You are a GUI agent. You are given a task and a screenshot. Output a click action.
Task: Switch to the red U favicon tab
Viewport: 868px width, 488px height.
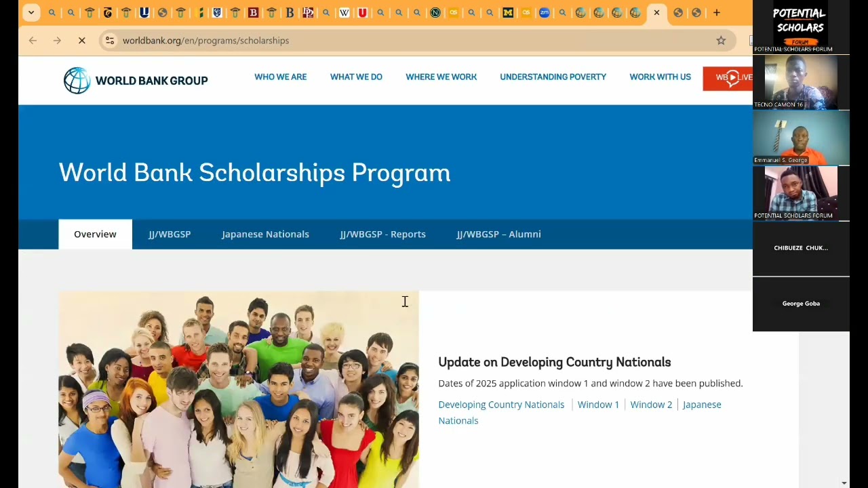coord(362,13)
